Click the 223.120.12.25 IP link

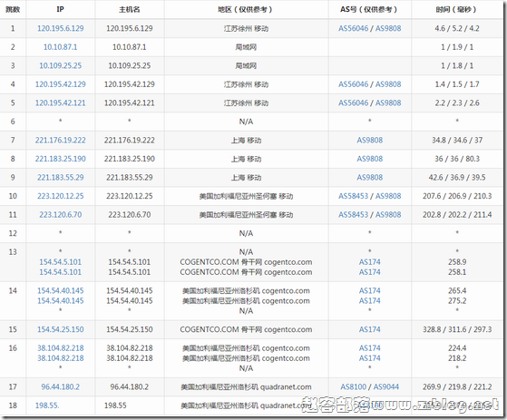[x=61, y=196]
